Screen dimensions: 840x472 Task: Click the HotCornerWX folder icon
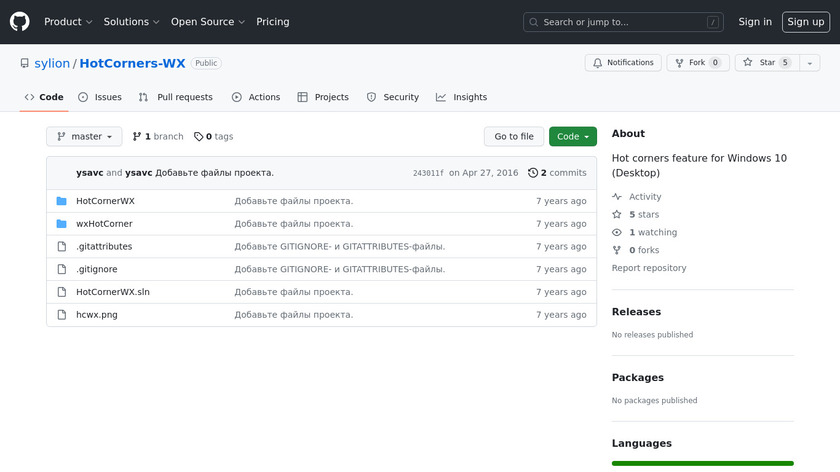click(61, 201)
